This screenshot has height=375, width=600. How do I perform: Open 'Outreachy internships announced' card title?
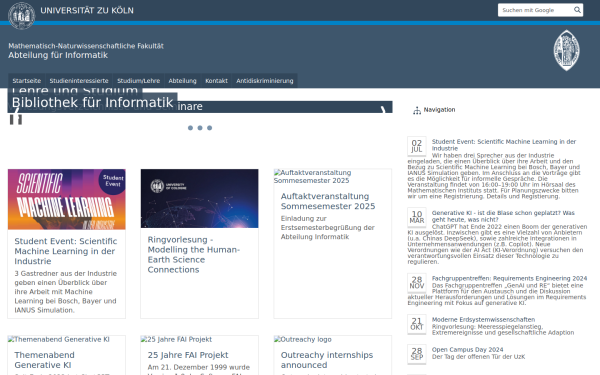pos(327,360)
